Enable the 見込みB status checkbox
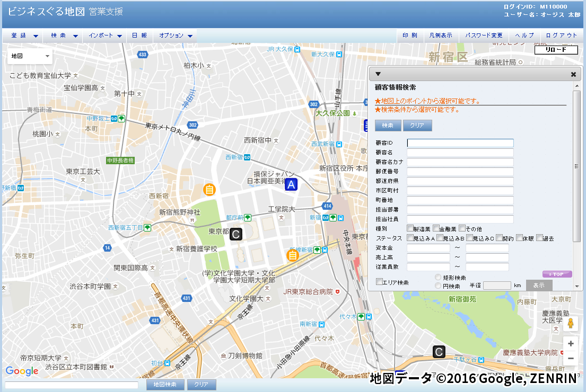Viewport: 586px width, 392px height. click(440, 238)
